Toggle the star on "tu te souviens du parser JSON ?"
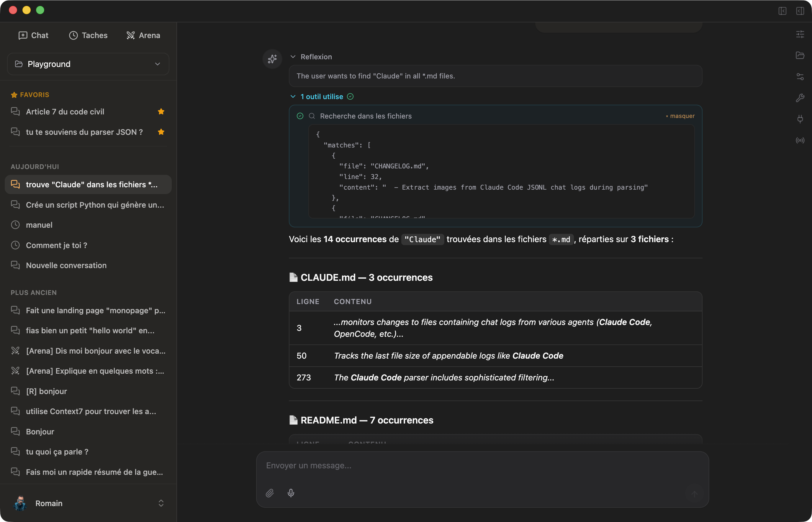This screenshot has width=812, height=522. (x=161, y=132)
